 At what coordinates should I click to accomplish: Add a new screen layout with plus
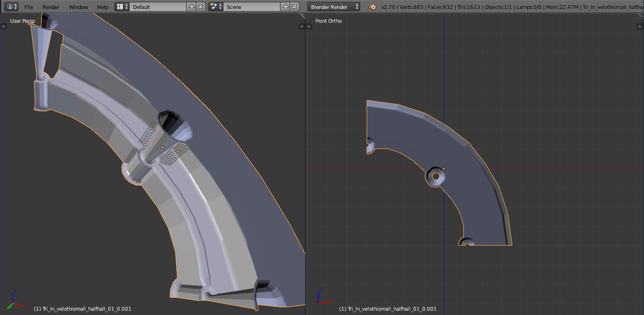(192, 7)
